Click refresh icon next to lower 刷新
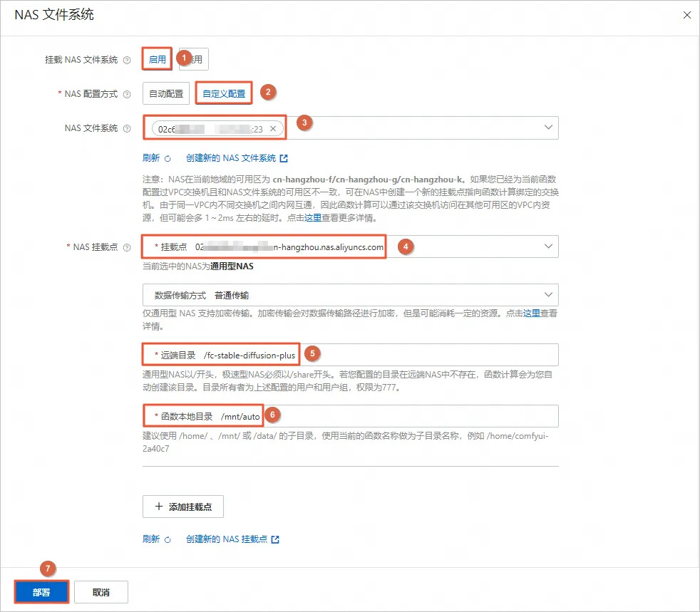700x612 pixels. pyautogui.click(x=168, y=539)
